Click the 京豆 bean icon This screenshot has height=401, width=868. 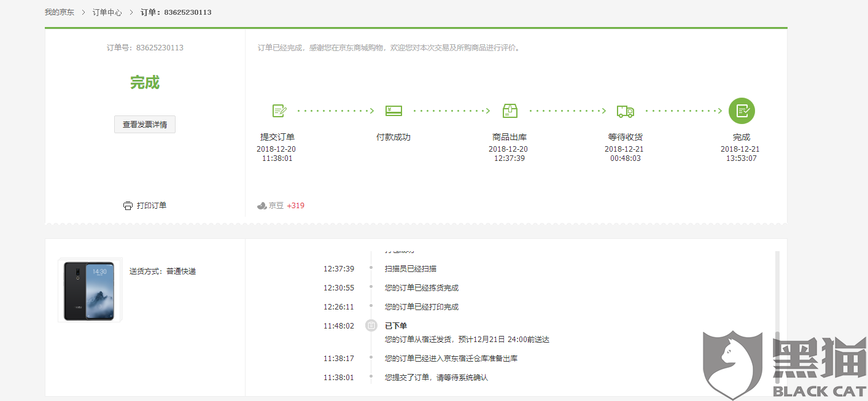[x=262, y=206]
